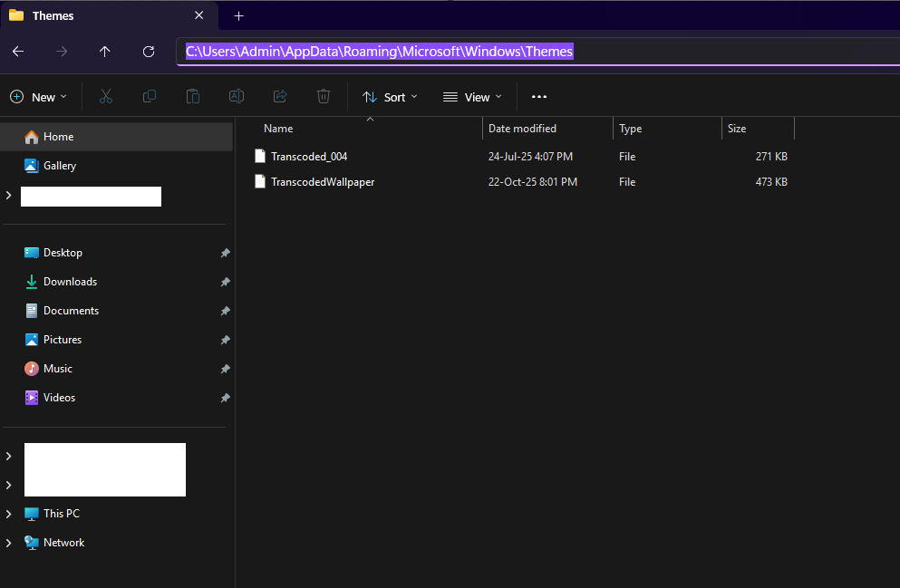Screen dimensions: 900x588
Task: Click the Copy icon in toolbar
Action: (150, 96)
